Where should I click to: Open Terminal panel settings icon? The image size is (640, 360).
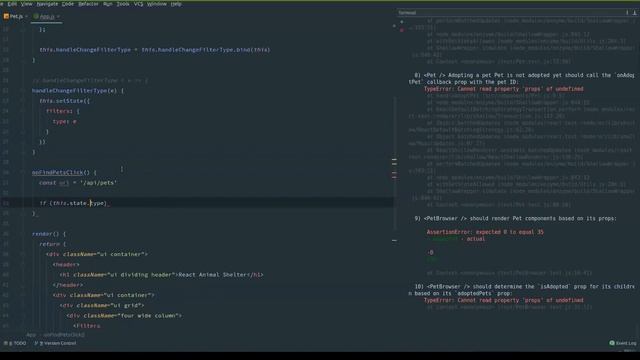coord(627,13)
